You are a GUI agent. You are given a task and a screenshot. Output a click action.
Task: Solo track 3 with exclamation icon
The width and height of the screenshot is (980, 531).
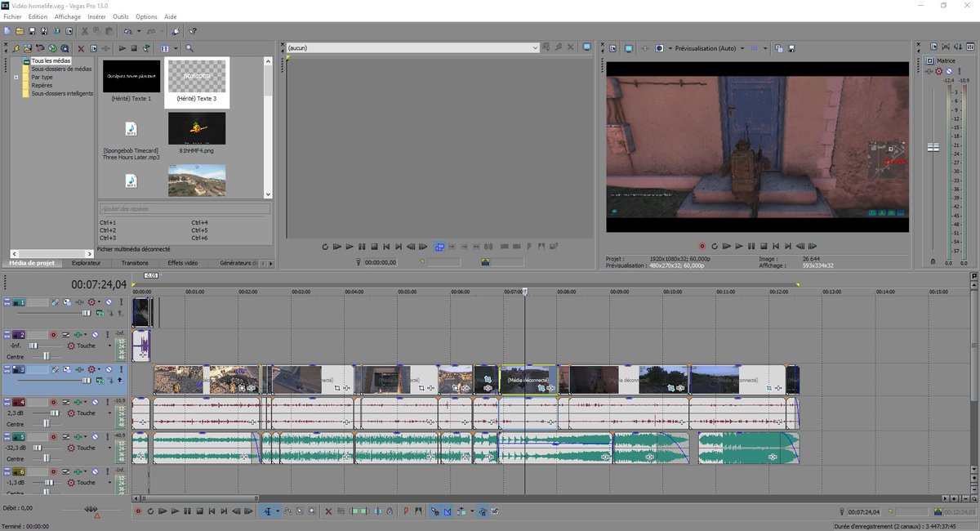(x=122, y=370)
